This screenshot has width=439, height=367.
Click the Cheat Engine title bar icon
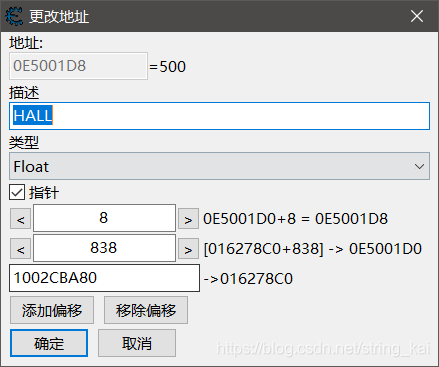click(14, 16)
